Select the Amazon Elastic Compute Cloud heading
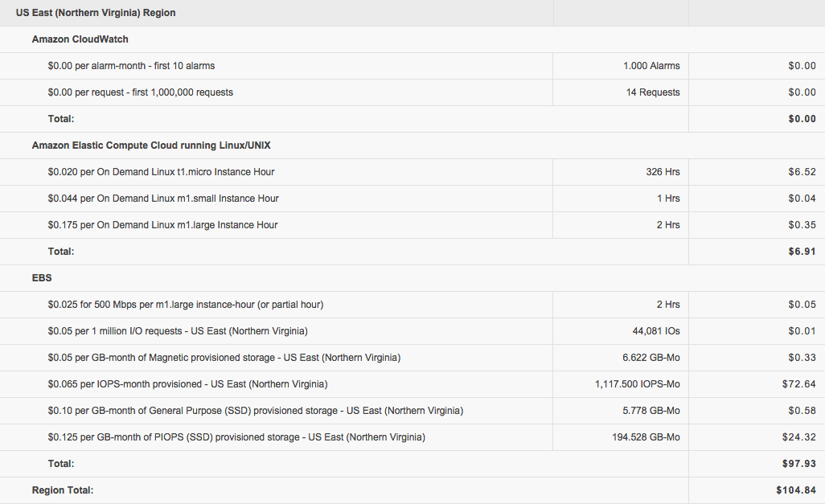Viewport: 825px width, 504px height. tap(151, 145)
